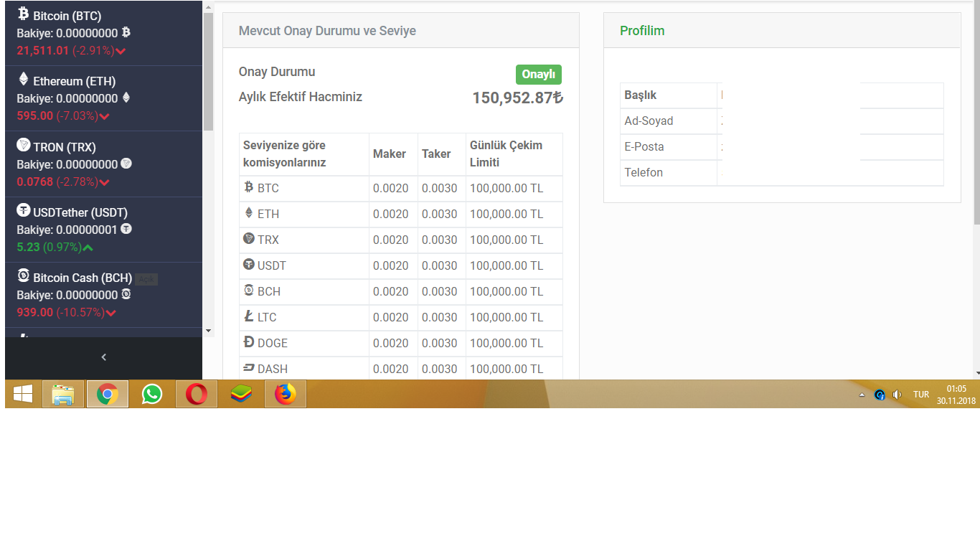The width and height of the screenshot is (980, 551).
Task: Click red down arrow next to Bitcoin Cash change
Action: (x=111, y=313)
